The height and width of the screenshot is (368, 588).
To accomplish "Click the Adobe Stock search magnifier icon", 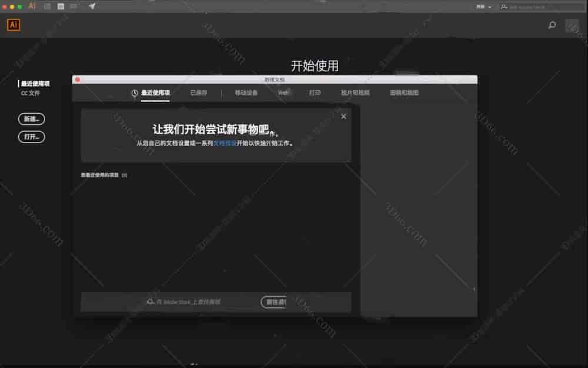I will [x=149, y=302].
